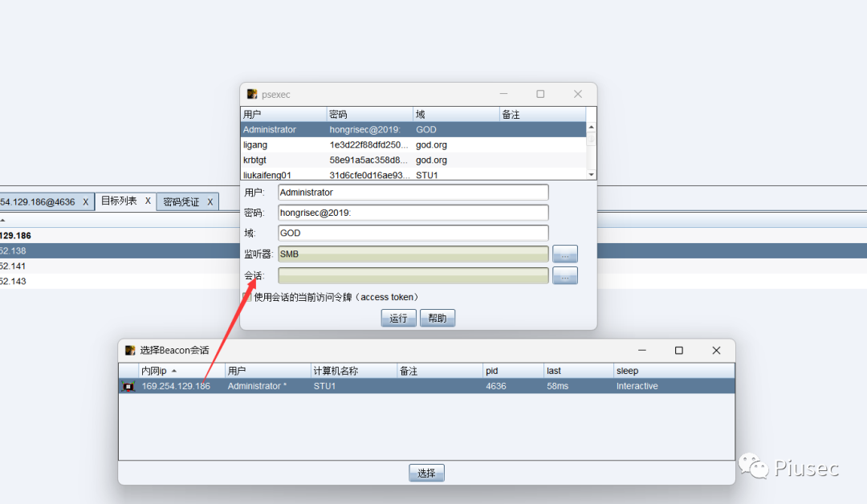Screen dimensions: 867x504
Task: Select the krbtgt credential row
Action: [x=413, y=160]
